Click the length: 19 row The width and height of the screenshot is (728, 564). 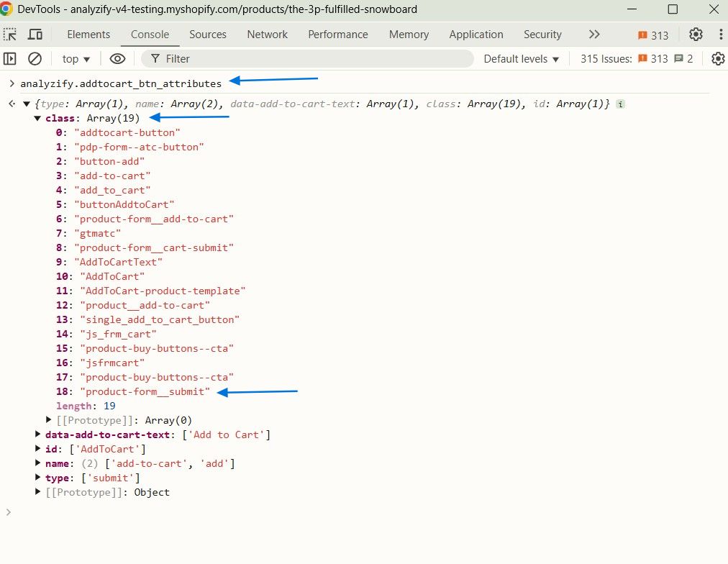point(86,406)
